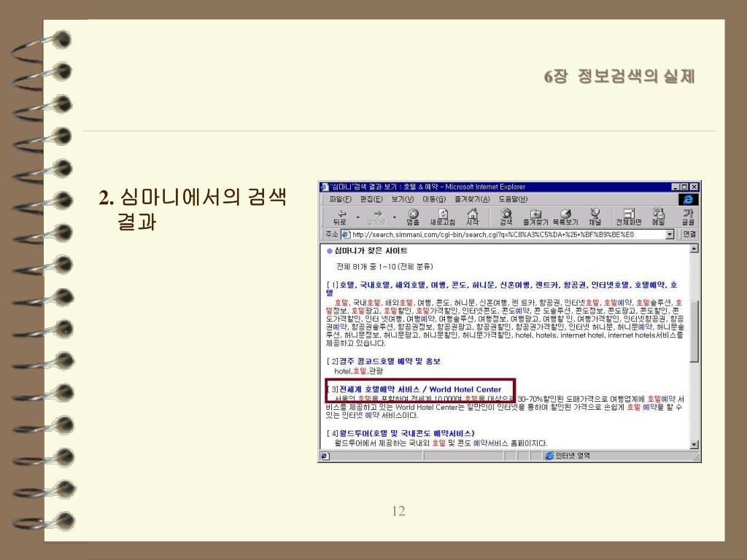Open the 파일(F) menu
Image resolution: width=747 pixels, height=560 pixels.
tap(340, 199)
